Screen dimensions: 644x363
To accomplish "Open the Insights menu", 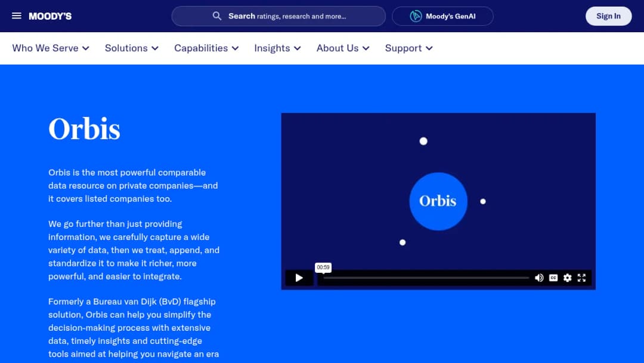I will click(277, 48).
